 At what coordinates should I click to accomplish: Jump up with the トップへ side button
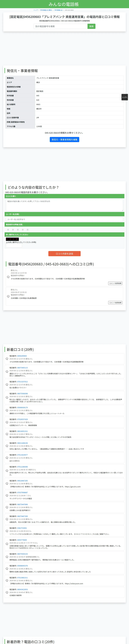[x=125, y=97]
